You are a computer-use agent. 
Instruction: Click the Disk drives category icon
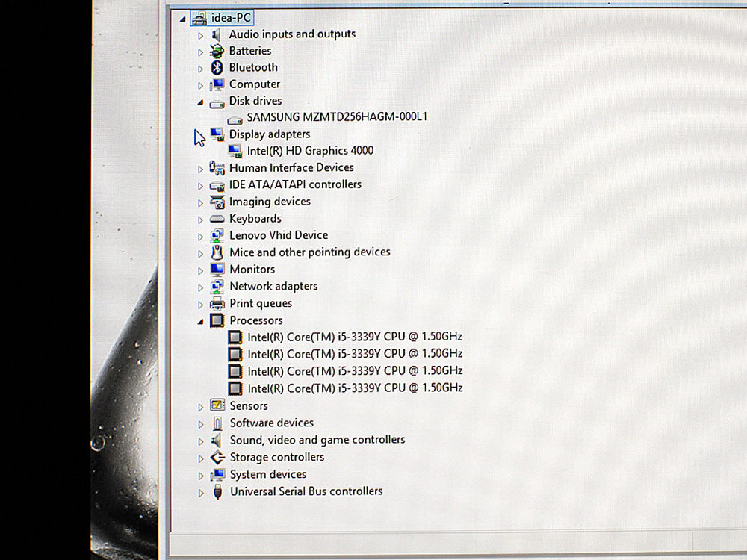pos(217,103)
